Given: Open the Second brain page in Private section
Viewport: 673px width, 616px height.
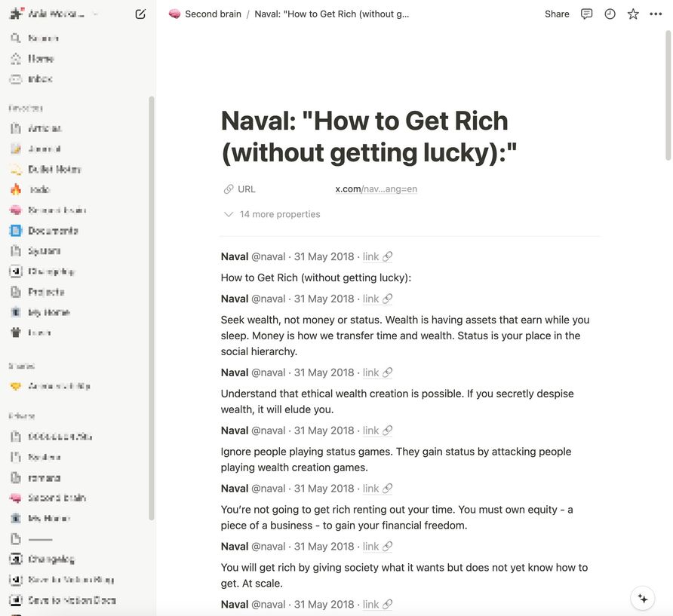Looking at the screenshot, I should tap(58, 497).
